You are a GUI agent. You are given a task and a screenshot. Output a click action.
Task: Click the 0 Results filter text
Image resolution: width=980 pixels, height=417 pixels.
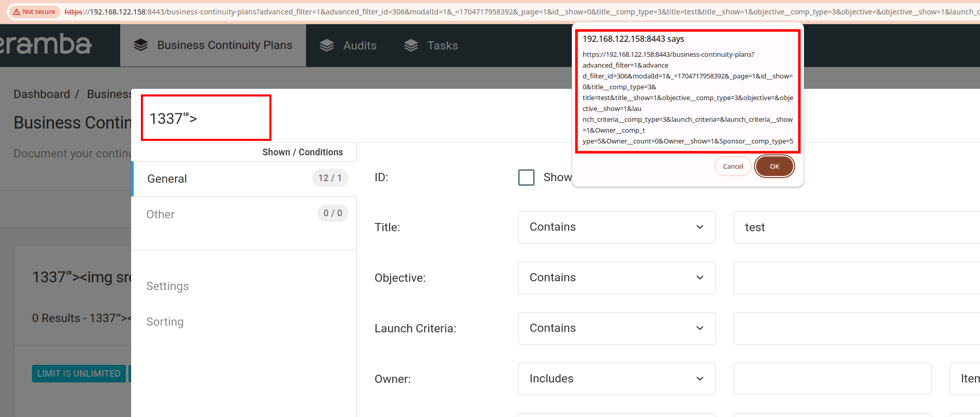82,318
